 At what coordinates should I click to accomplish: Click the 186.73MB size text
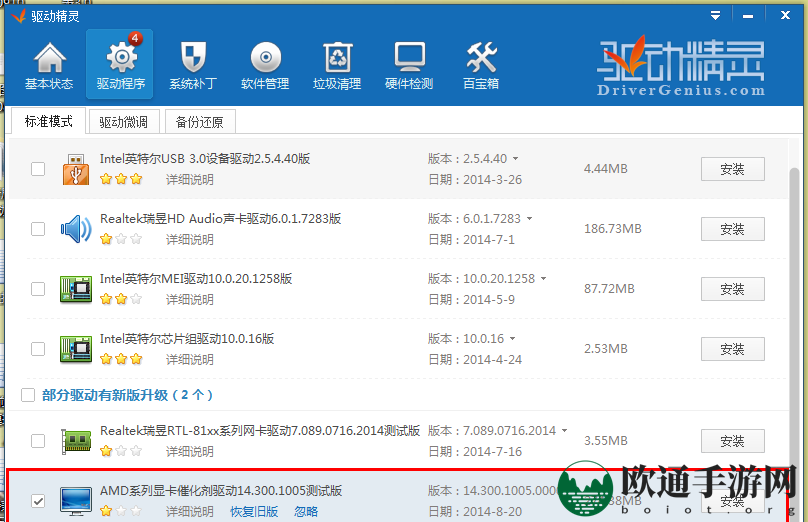coord(613,229)
